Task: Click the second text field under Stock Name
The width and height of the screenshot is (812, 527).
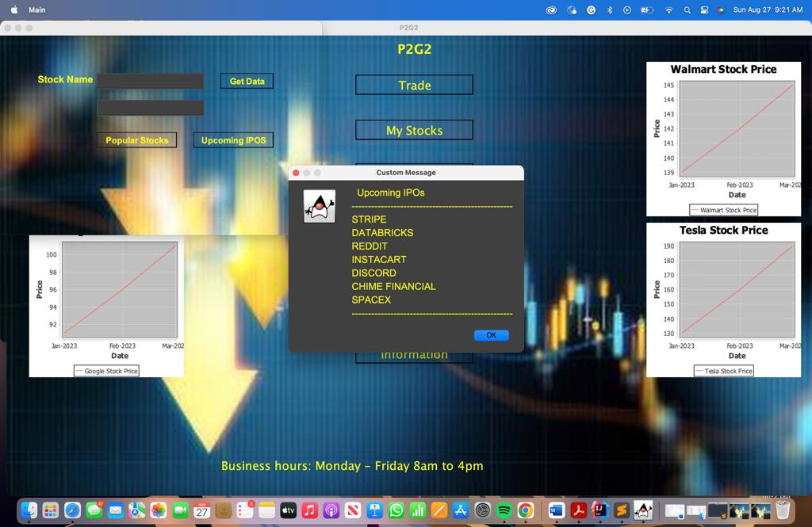Action: (151, 108)
